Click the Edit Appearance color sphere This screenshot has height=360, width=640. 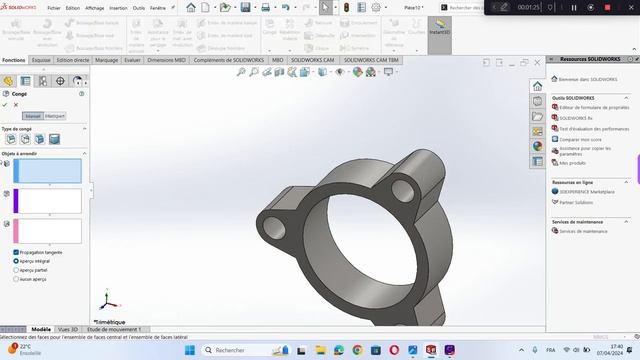358,72
